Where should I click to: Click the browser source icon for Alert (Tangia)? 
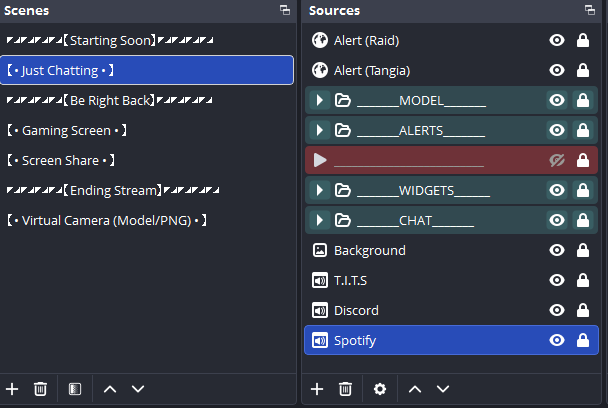[x=320, y=70]
